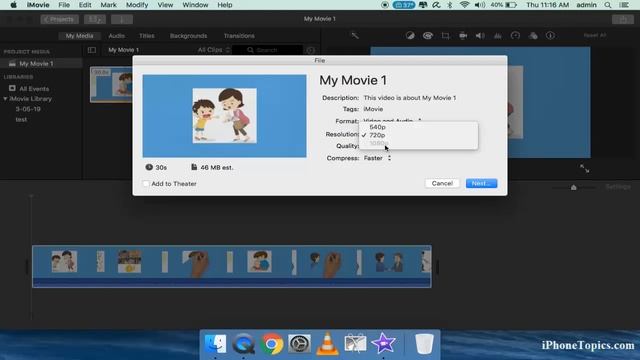Open the Titles tab
The width and height of the screenshot is (640, 360).
(147, 36)
